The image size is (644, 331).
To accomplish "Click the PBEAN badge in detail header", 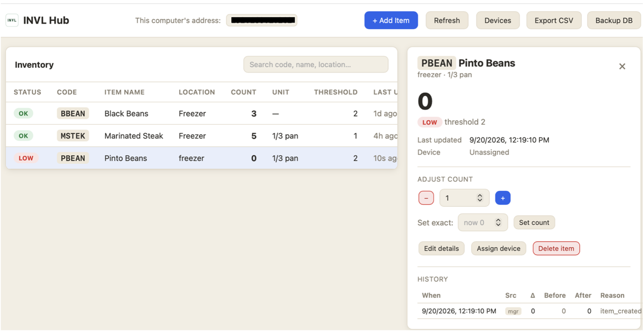I will (x=437, y=63).
